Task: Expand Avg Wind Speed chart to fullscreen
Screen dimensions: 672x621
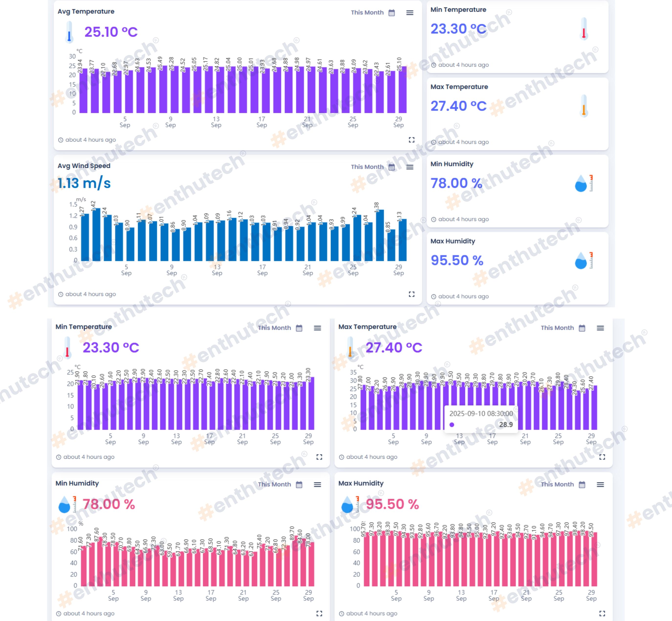Action: (x=411, y=294)
